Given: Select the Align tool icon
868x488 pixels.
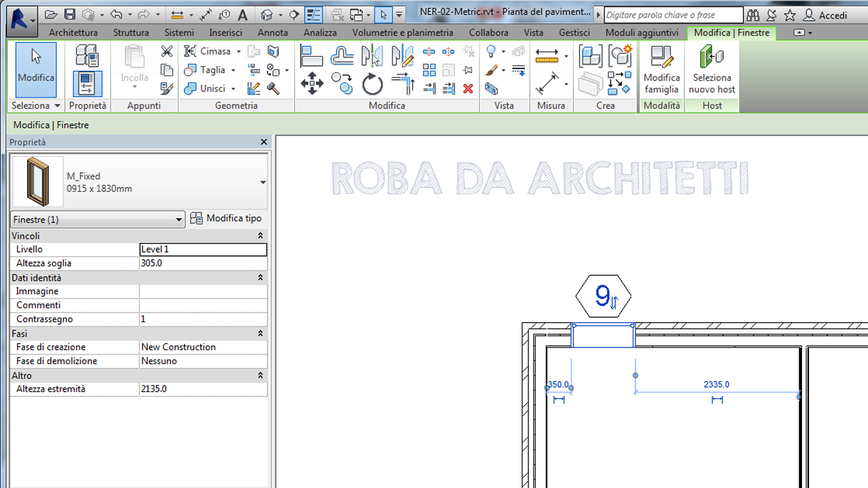Looking at the screenshot, I should pos(312,57).
